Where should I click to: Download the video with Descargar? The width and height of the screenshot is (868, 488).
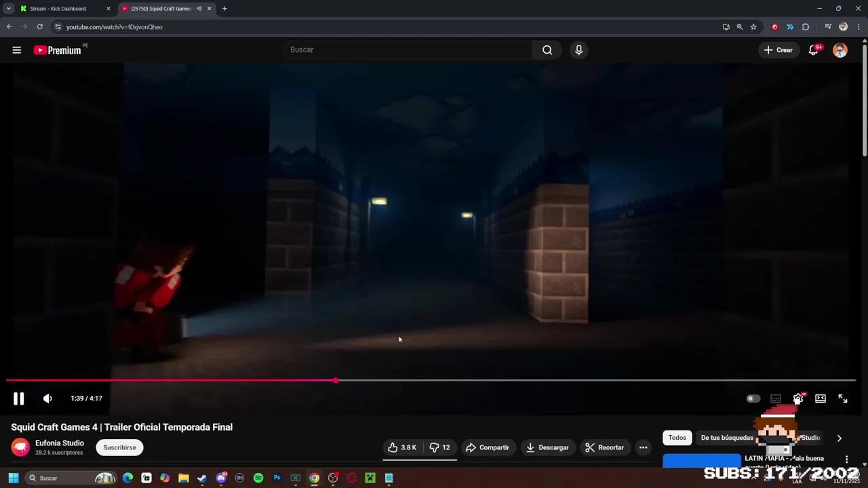[547, 447]
